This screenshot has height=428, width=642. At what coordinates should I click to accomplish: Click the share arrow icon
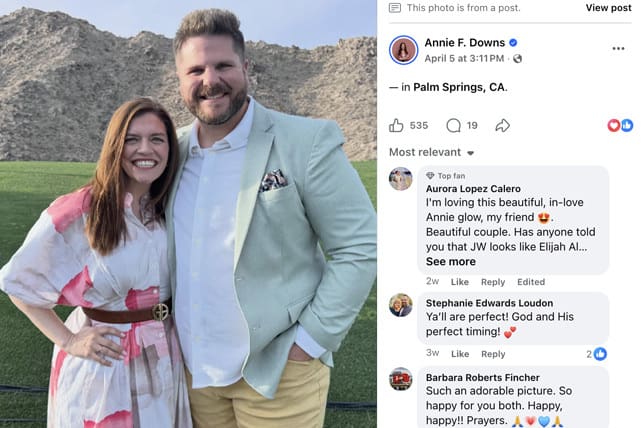pos(502,125)
